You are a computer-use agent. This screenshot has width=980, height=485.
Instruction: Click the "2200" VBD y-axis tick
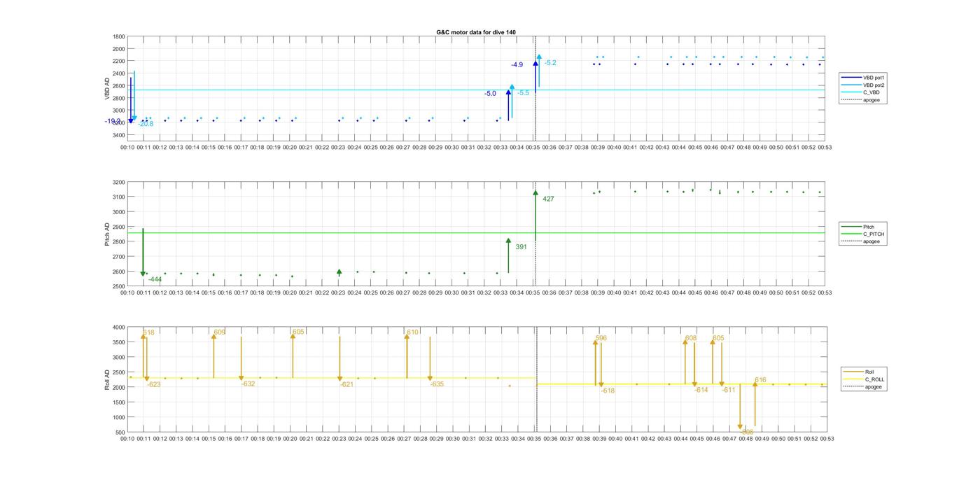tap(119, 62)
